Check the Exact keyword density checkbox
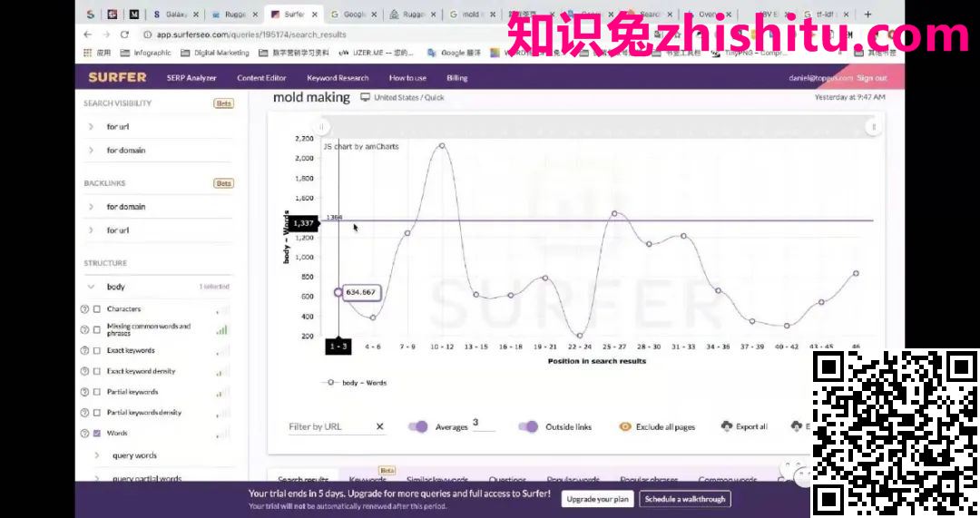The image size is (980, 518). 97,371
